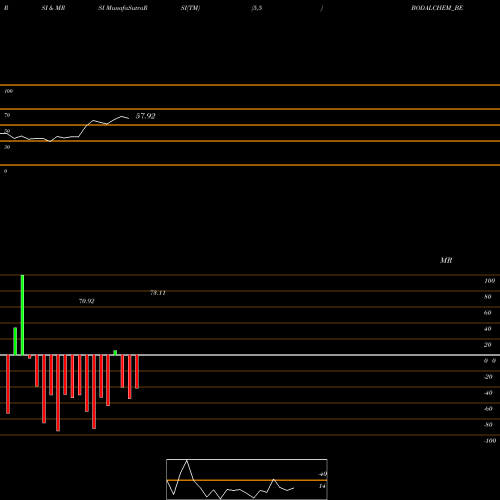Click the 70 level label on RSI axis
The image size is (500, 500).
tap(7, 115)
